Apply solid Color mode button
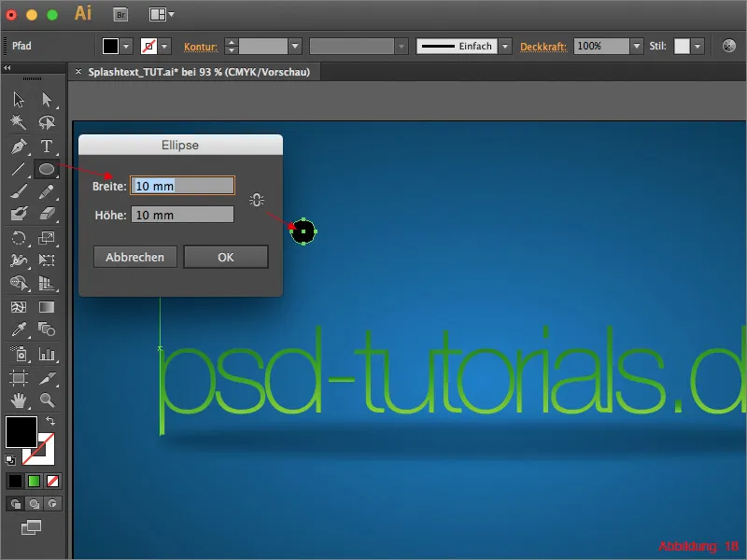Viewport: 747px width, 560px height. [x=15, y=482]
